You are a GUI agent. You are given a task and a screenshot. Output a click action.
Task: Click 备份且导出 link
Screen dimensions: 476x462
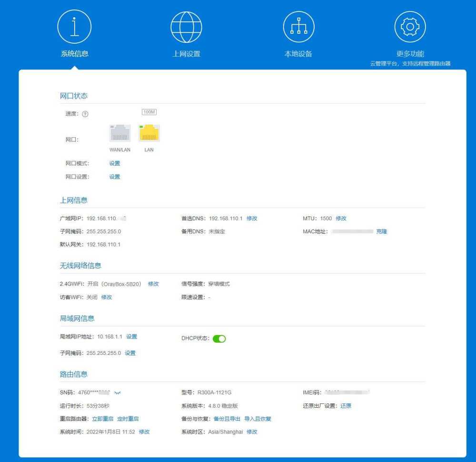[x=227, y=419]
